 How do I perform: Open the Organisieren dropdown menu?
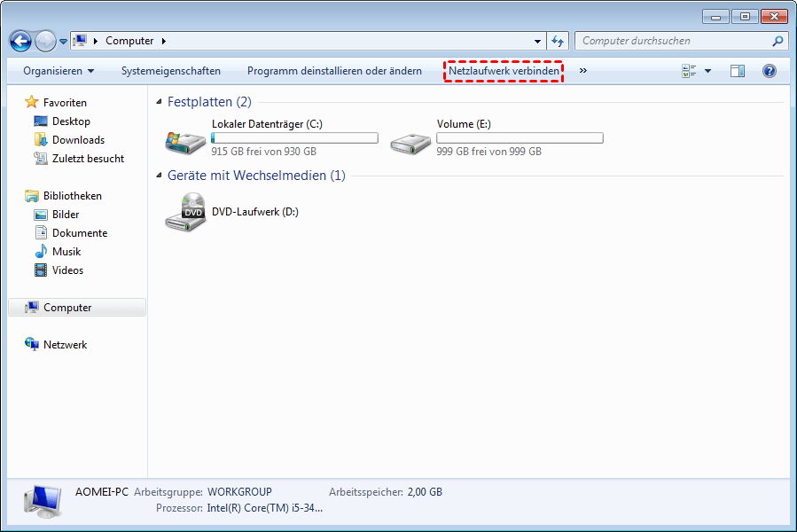pyautogui.click(x=59, y=71)
